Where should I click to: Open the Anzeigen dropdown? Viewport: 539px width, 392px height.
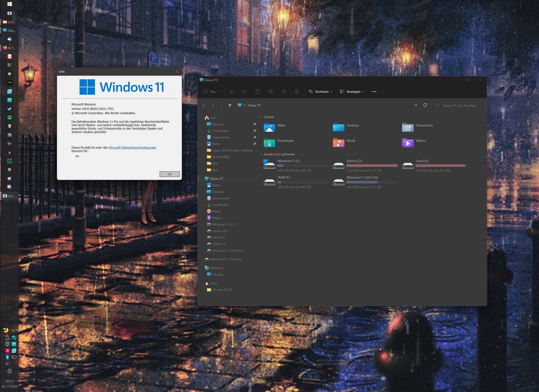pyautogui.click(x=352, y=92)
